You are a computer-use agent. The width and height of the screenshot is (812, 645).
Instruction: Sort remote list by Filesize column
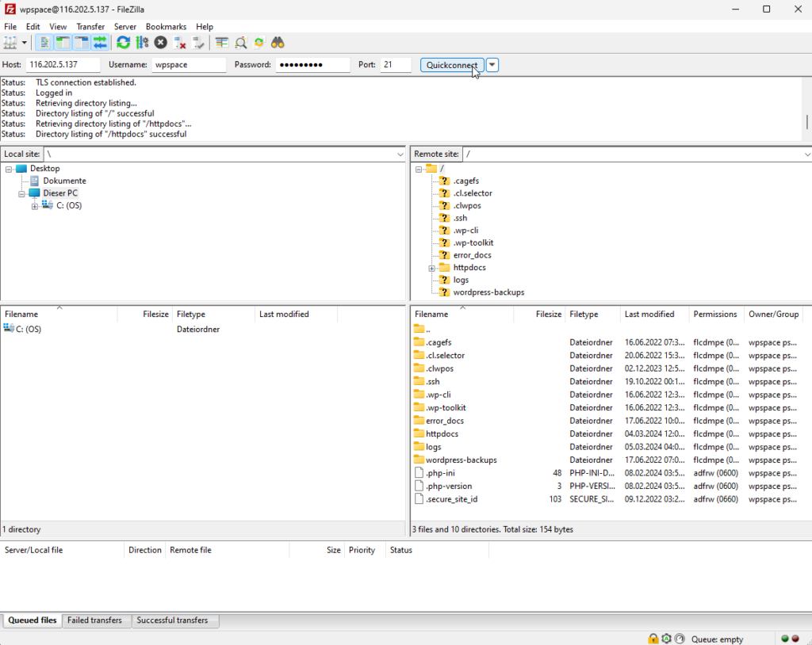pyautogui.click(x=539, y=315)
